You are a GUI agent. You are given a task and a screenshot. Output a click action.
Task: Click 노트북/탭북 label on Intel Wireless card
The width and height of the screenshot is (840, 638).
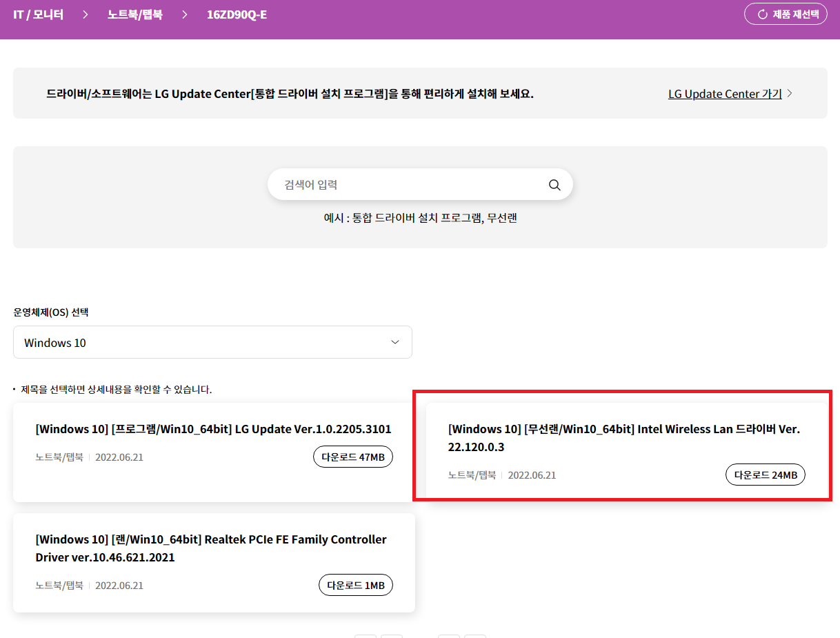tap(472, 475)
